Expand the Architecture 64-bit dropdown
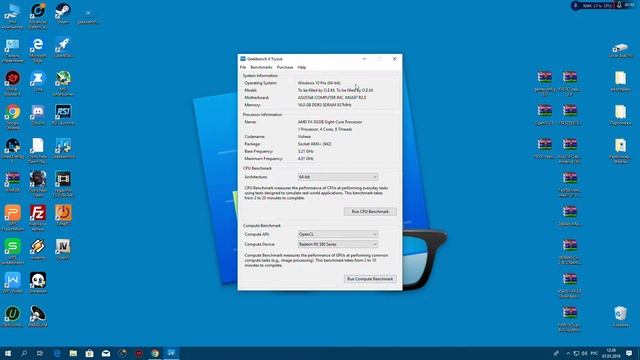This screenshot has height=360, width=640. pyautogui.click(x=338, y=177)
